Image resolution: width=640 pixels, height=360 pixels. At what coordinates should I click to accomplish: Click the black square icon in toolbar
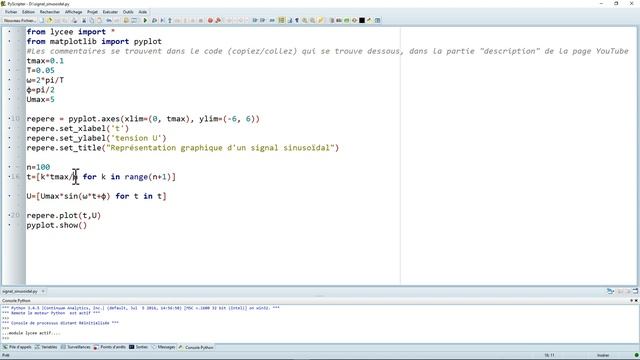click(x=362, y=20)
